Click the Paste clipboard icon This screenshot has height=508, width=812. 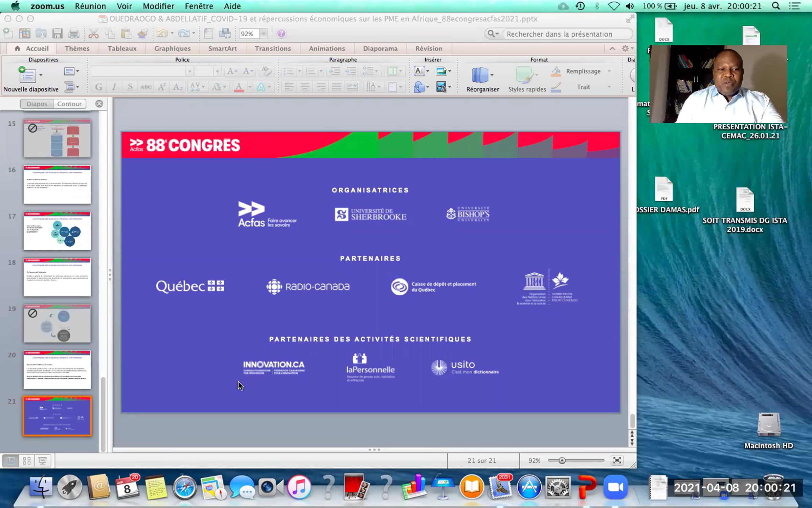pos(126,34)
